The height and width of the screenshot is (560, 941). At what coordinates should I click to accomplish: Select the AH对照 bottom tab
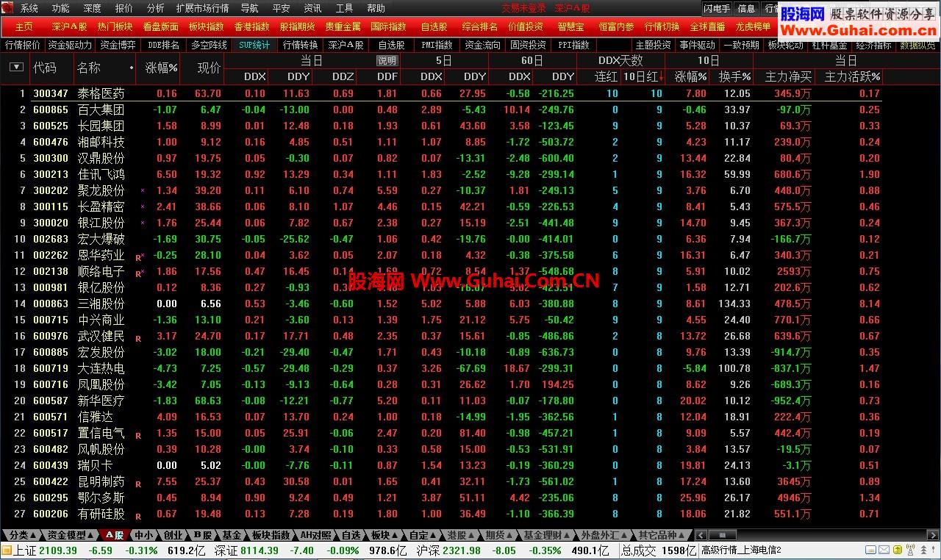pos(315,535)
